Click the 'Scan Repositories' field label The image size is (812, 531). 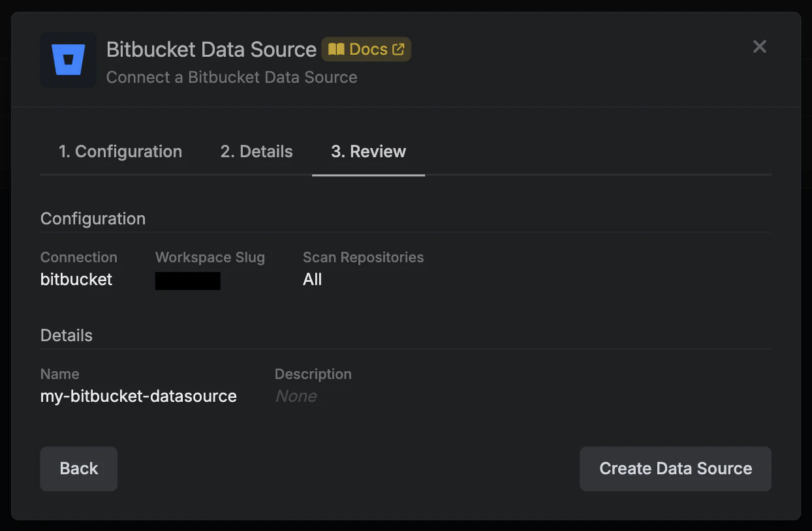pos(364,257)
